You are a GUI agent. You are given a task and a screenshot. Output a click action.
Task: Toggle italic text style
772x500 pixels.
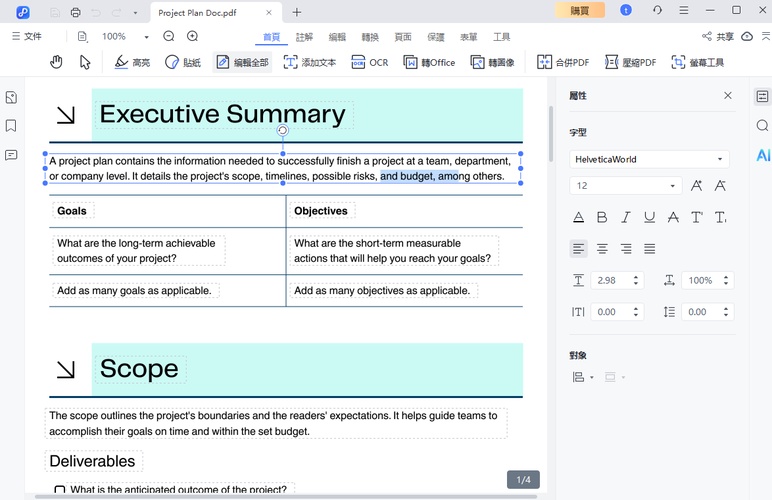(x=626, y=217)
